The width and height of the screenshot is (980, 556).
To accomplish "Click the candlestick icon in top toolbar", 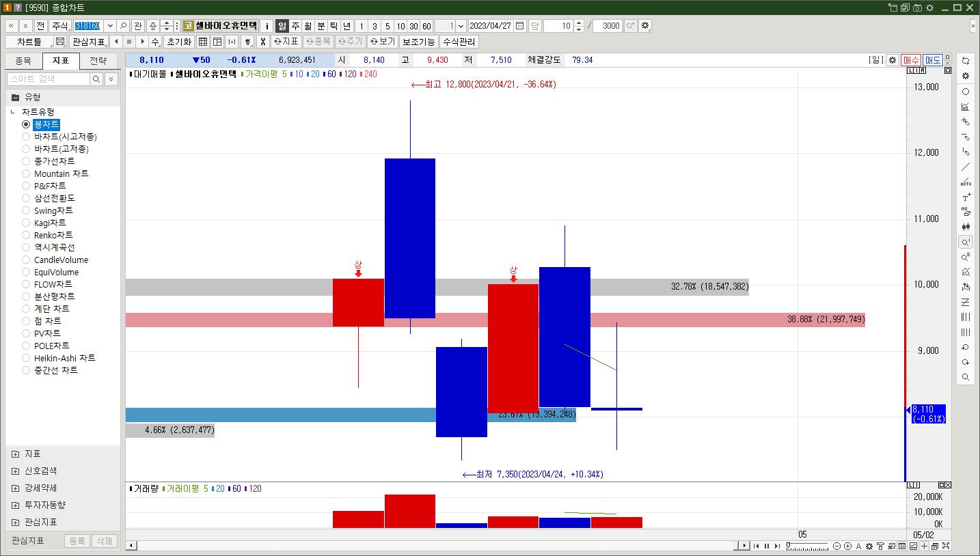I will (247, 42).
